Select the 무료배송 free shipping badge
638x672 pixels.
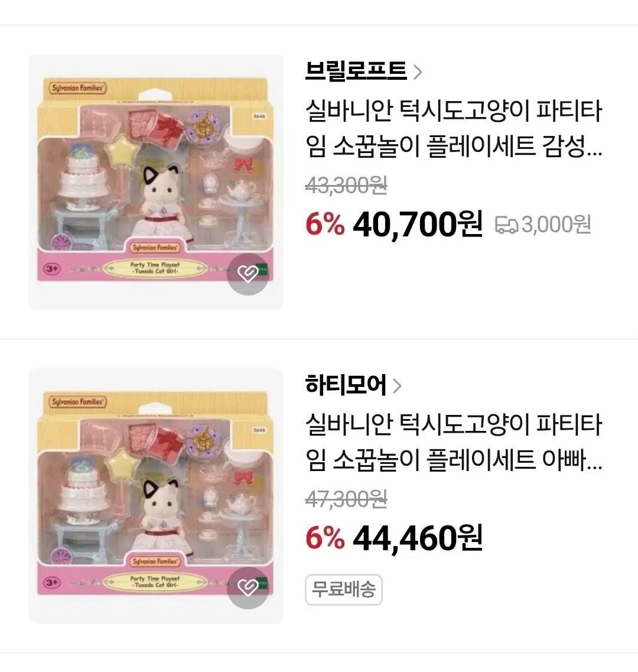[344, 590]
